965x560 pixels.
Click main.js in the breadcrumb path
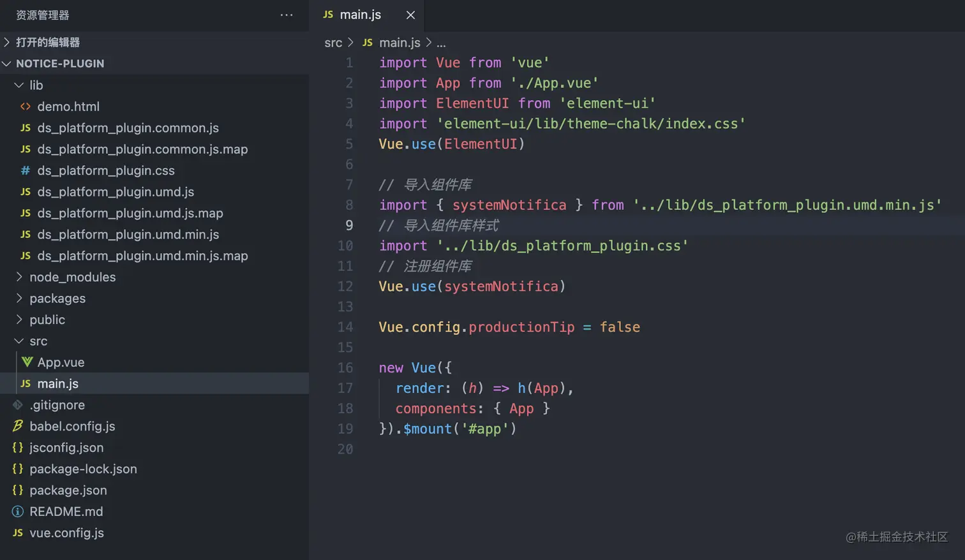[x=400, y=43]
